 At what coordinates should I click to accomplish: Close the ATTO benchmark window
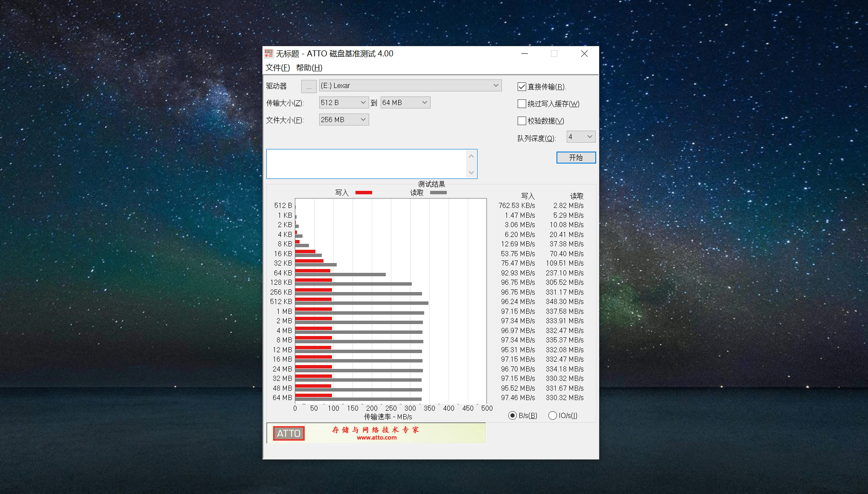(x=585, y=53)
